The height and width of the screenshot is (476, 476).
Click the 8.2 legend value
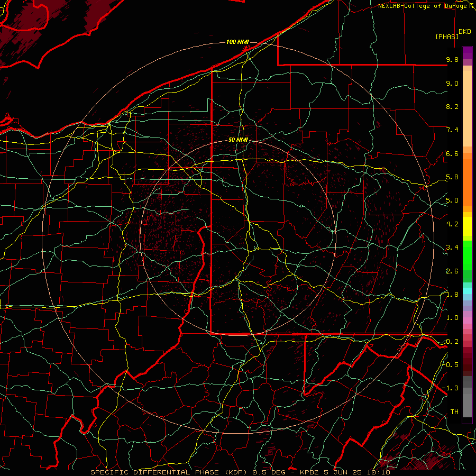pos(452,106)
